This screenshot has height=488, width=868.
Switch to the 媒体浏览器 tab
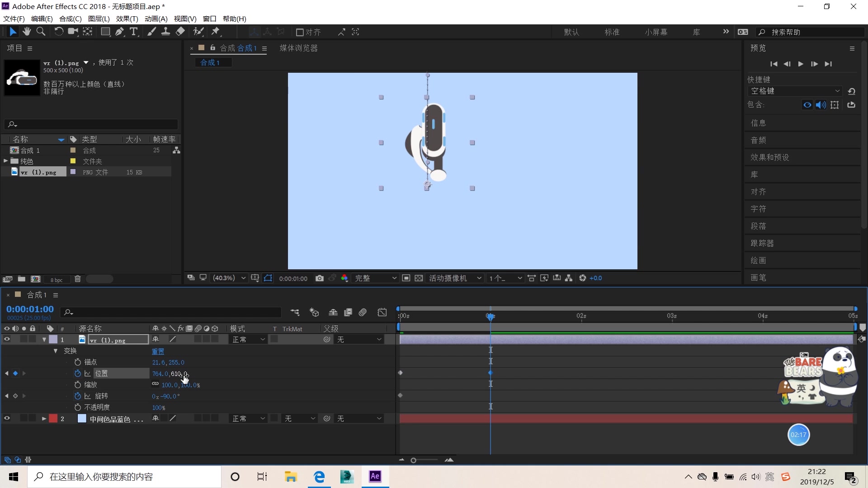coord(298,48)
